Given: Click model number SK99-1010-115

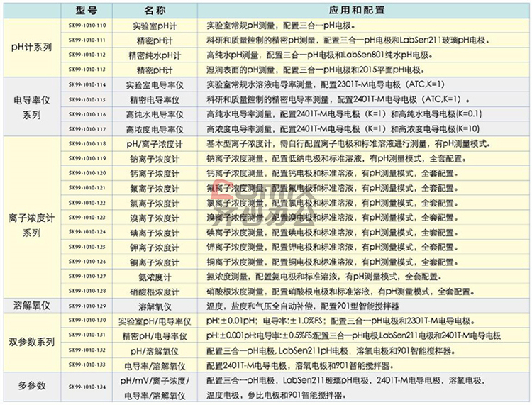Looking at the screenshot, I should click(87, 100).
